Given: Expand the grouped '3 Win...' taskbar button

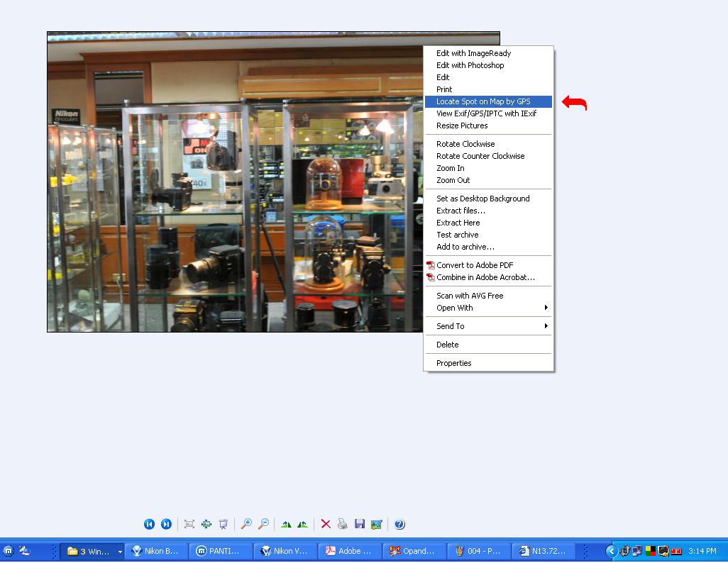Looking at the screenshot, I should coord(92,551).
